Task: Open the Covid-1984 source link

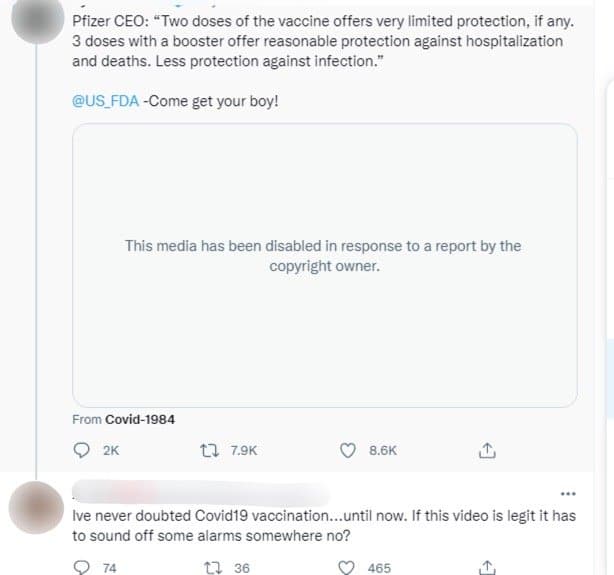Action: pos(139,419)
